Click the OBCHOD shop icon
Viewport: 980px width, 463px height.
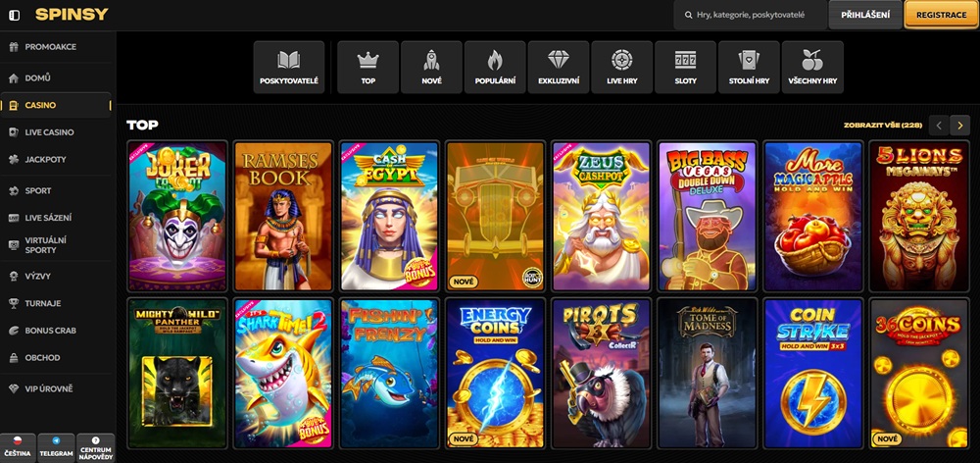coord(13,358)
